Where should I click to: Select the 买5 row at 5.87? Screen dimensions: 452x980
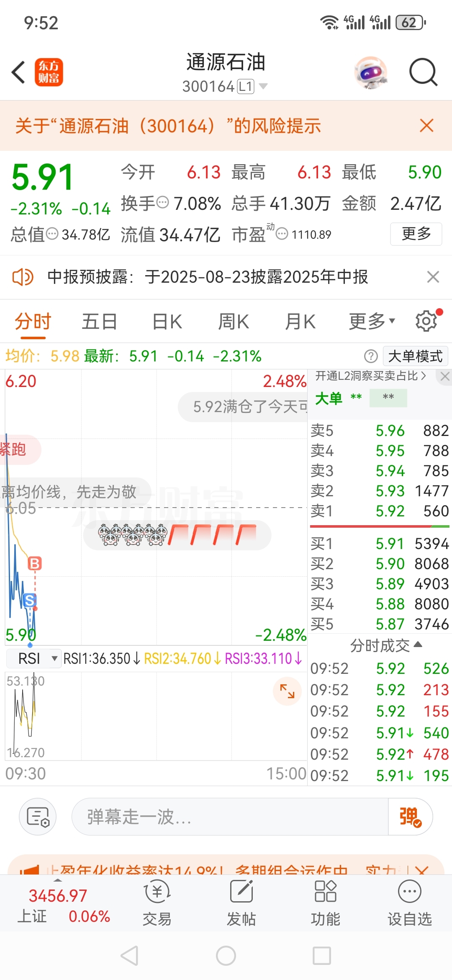pyautogui.click(x=380, y=624)
